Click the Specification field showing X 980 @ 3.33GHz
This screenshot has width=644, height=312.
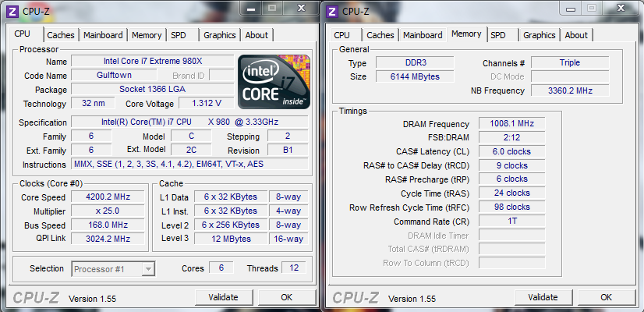189,122
